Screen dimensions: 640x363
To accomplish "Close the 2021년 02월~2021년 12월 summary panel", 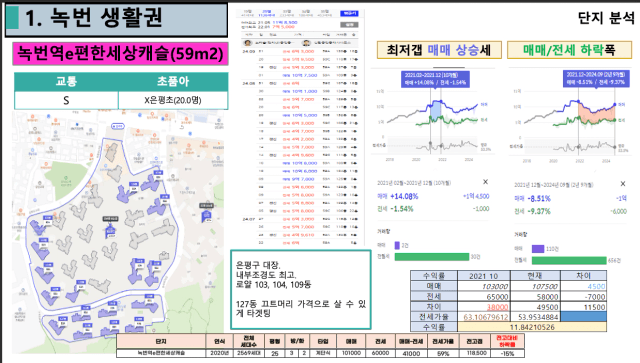I will 485,182.
